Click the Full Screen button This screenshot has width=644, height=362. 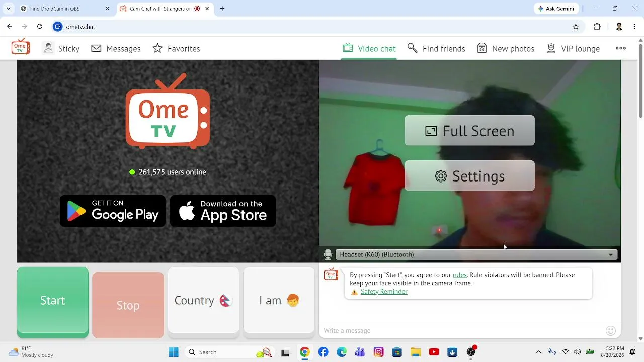tap(469, 131)
